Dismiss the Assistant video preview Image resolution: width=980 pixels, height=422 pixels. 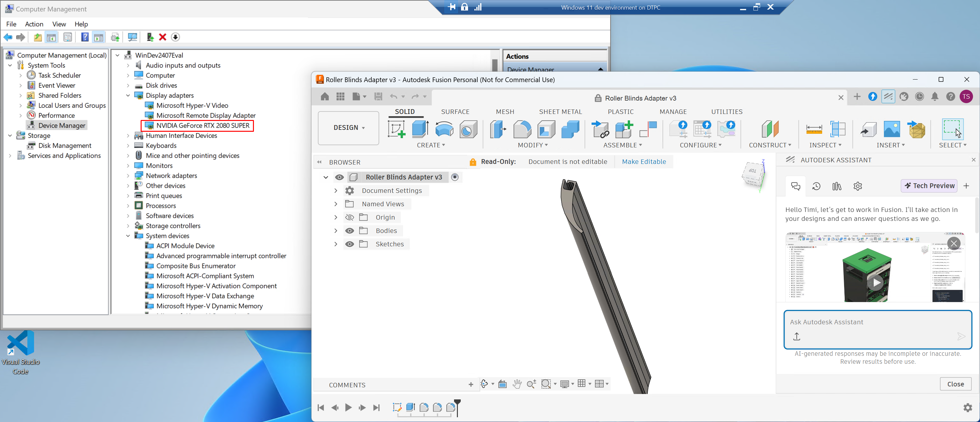click(953, 243)
